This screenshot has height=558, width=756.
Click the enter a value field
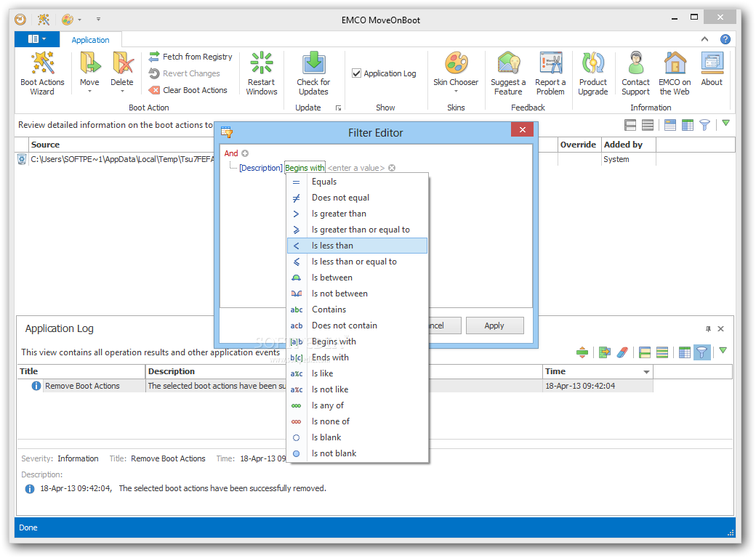356,168
